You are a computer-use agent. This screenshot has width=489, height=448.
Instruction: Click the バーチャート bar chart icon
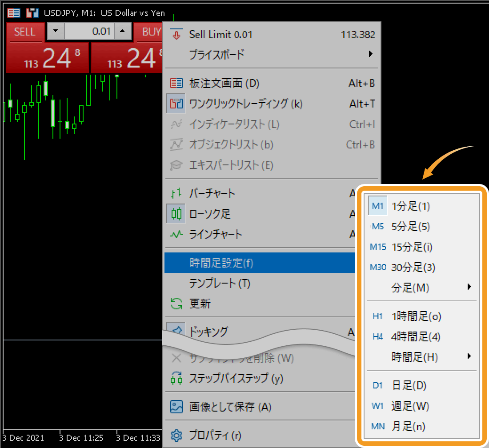click(x=176, y=194)
